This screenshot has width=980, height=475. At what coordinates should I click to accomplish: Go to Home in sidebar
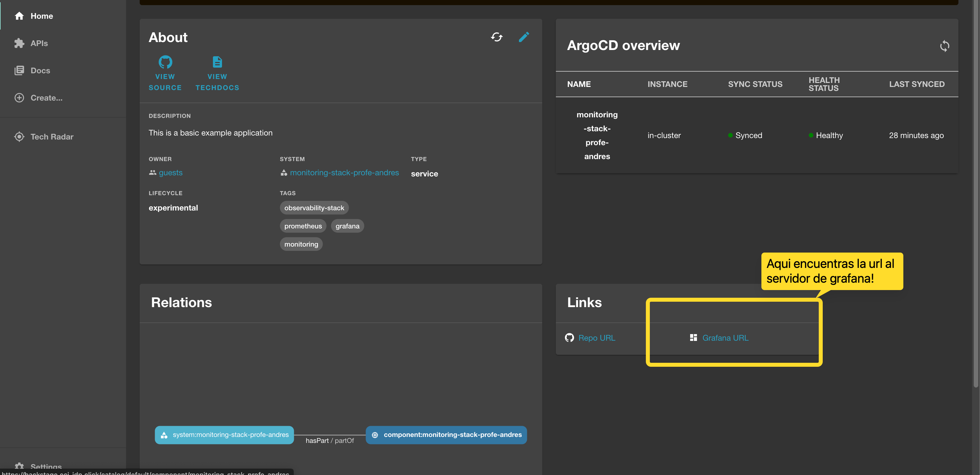coord(41,16)
